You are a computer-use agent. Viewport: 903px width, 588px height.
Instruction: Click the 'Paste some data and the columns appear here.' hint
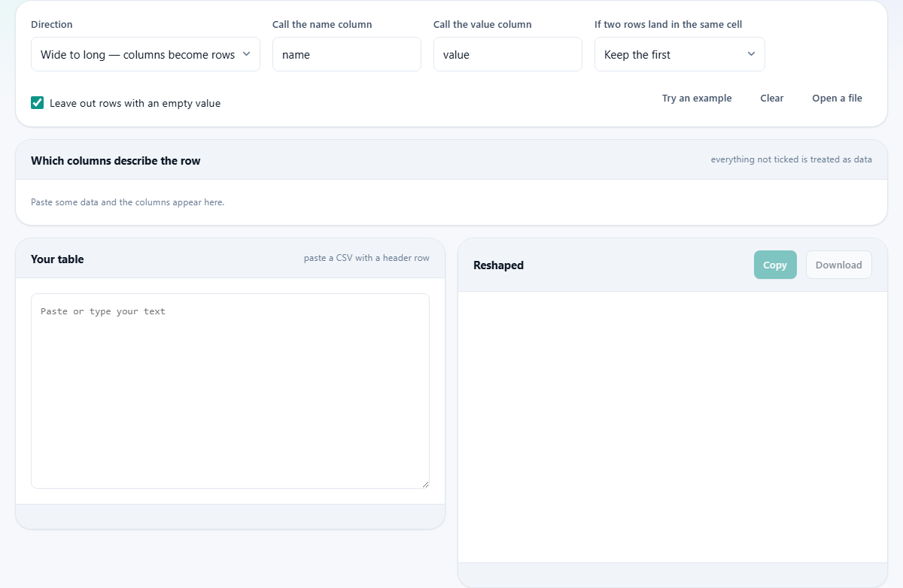[x=128, y=202]
